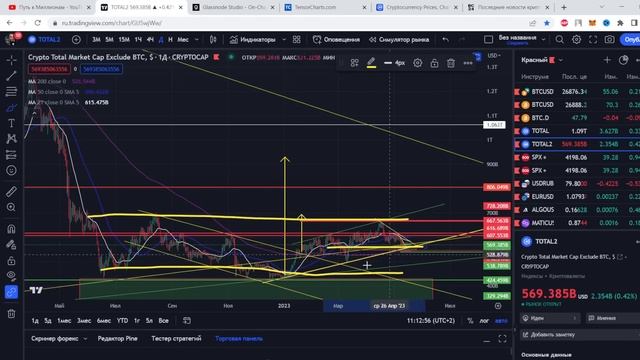The width and height of the screenshot is (640, 360).
Task: Toggle percentage scale mode
Action: click(470, 321)
